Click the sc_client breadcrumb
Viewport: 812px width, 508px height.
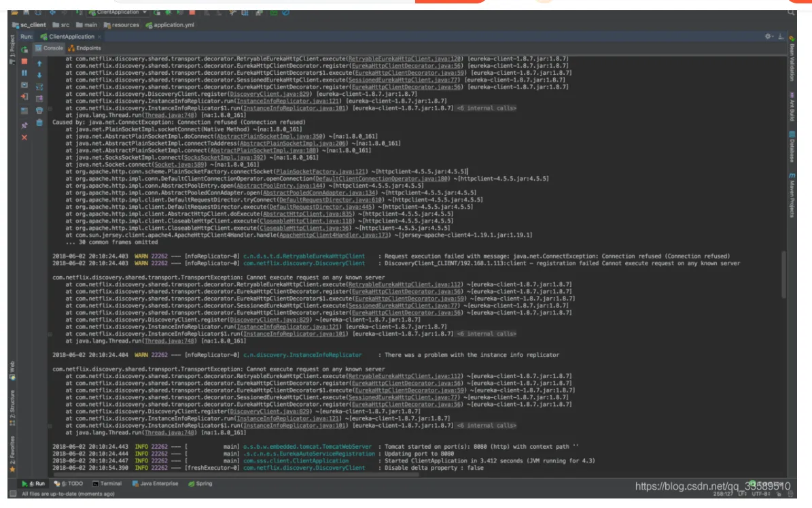tap(29, 25)
